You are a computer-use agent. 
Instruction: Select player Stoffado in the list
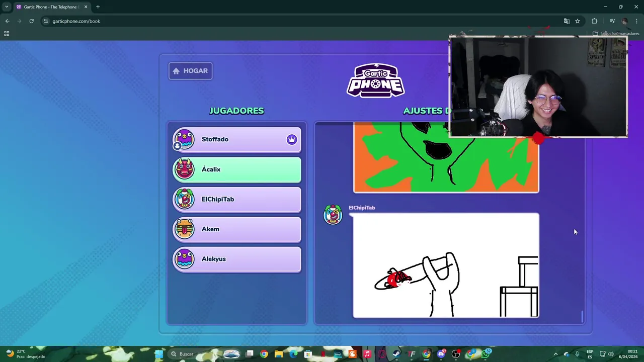coord(237,139)
